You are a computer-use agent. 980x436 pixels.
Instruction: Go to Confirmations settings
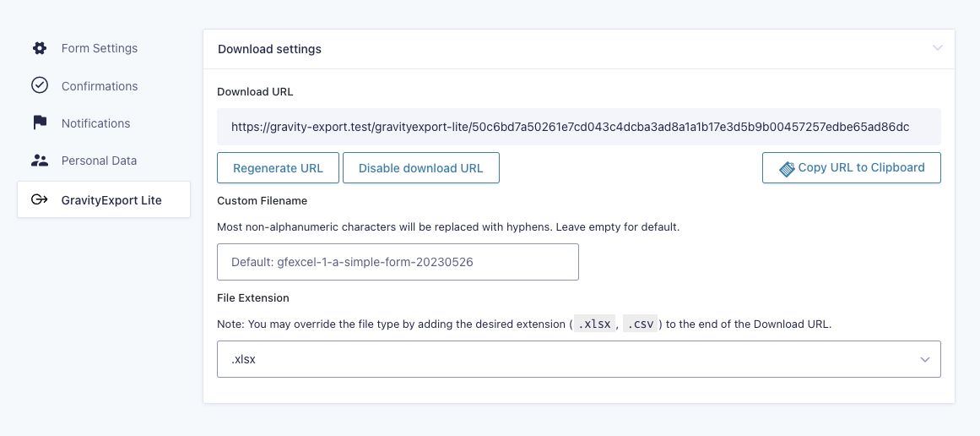[99, 86]
